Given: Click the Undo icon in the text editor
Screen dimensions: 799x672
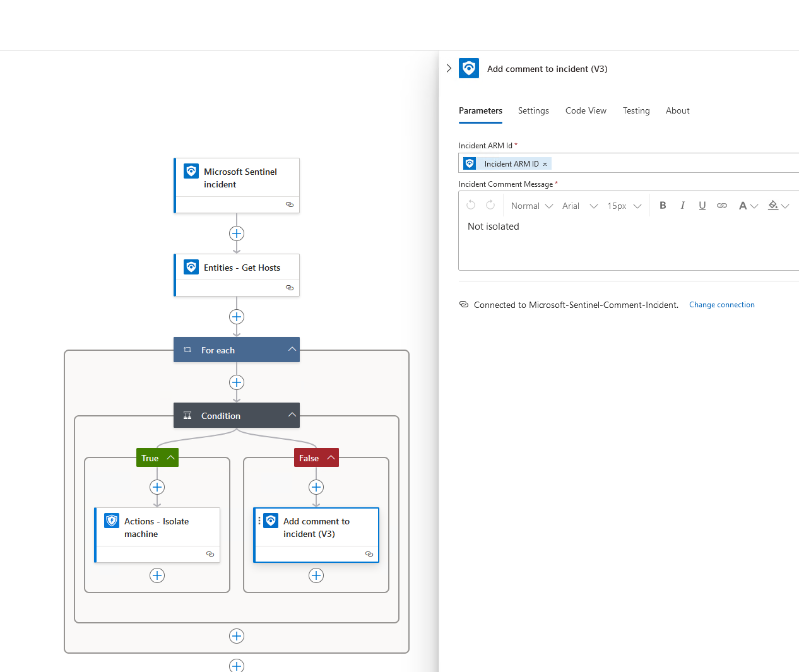Looking at the screenshot, I should (471, 205).
